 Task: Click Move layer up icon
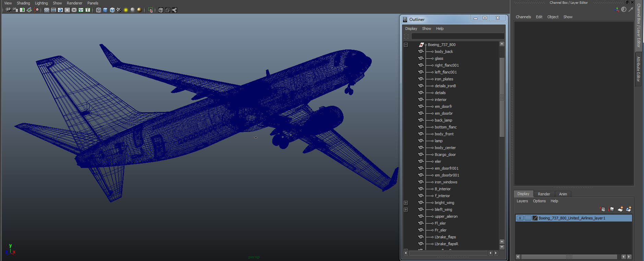[603, 209]
